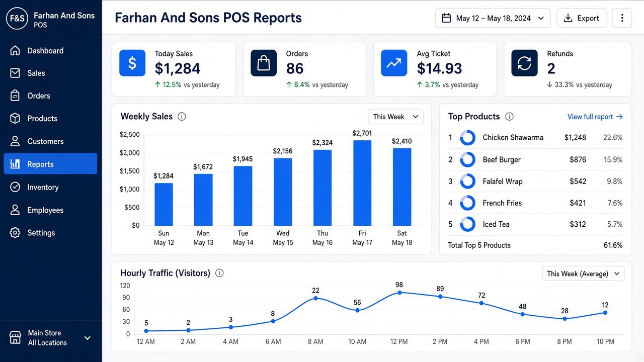Open Inventory from the sidebar
The height and width of the screenshot is (362, 644).
tap(50, 187)
